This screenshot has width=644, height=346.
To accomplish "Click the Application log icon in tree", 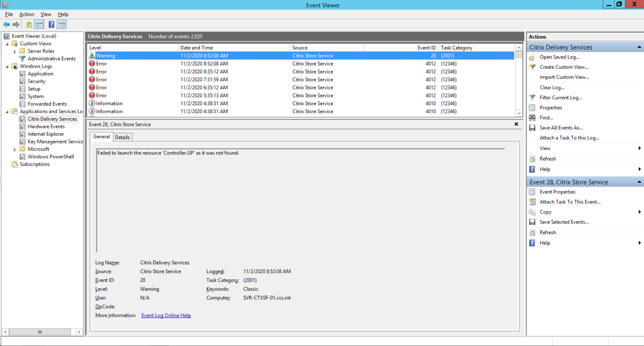I will click(22, 74).
